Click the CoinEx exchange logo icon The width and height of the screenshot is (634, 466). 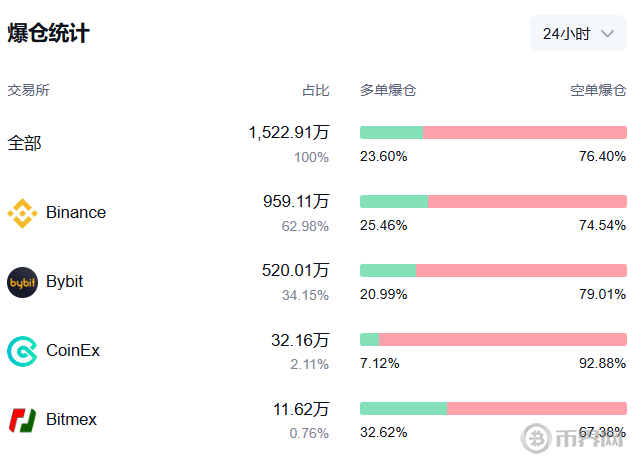pos(22,351)
